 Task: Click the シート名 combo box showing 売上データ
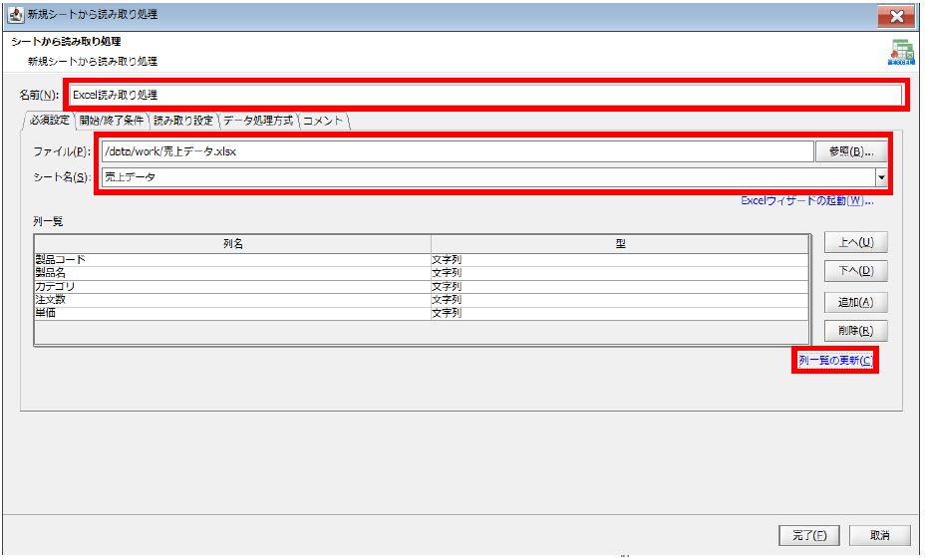tap(486, 177)
